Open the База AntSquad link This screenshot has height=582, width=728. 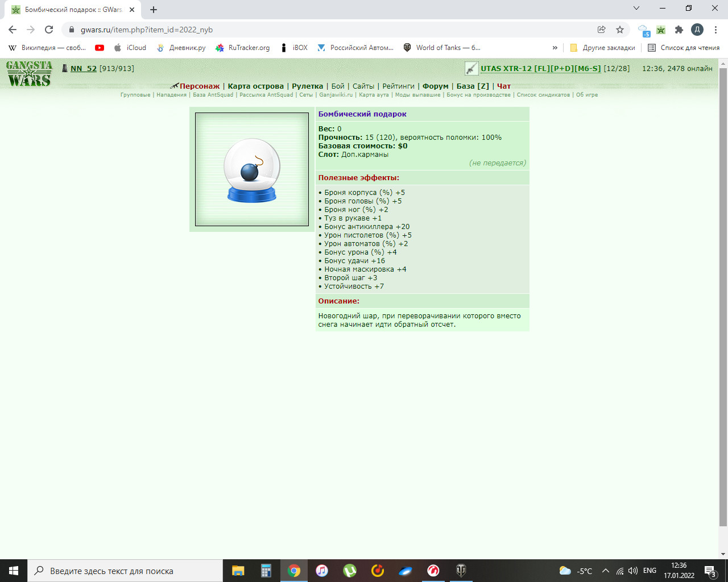[213, 95]
